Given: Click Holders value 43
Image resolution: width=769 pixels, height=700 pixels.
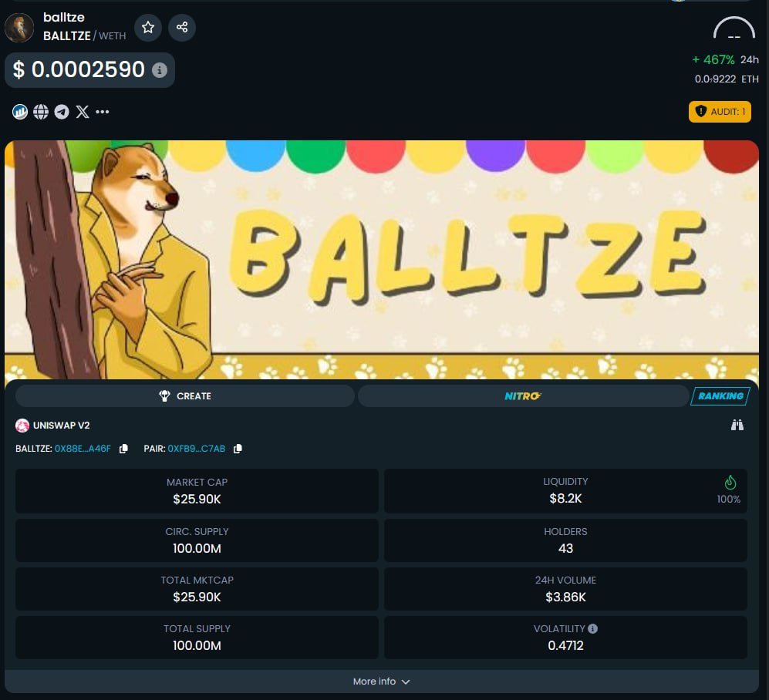Looking at the screenshot, I should pos(565,549).
